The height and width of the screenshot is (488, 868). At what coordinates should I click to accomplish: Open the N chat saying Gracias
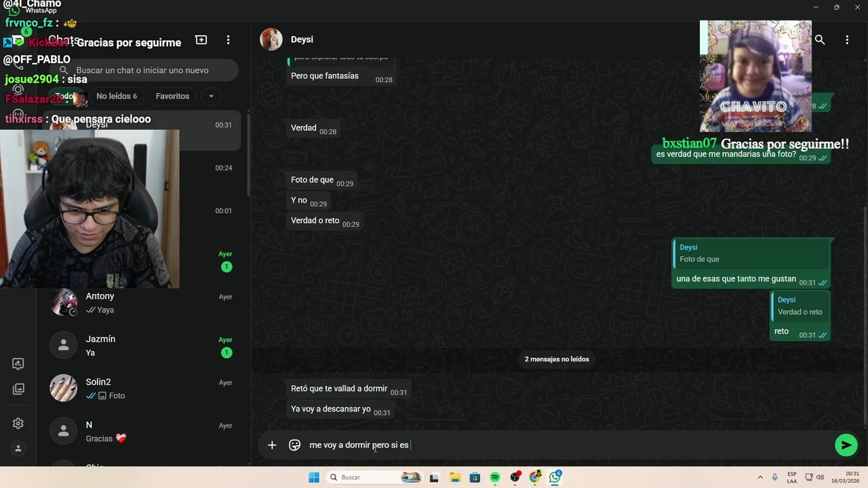(142, 431)
